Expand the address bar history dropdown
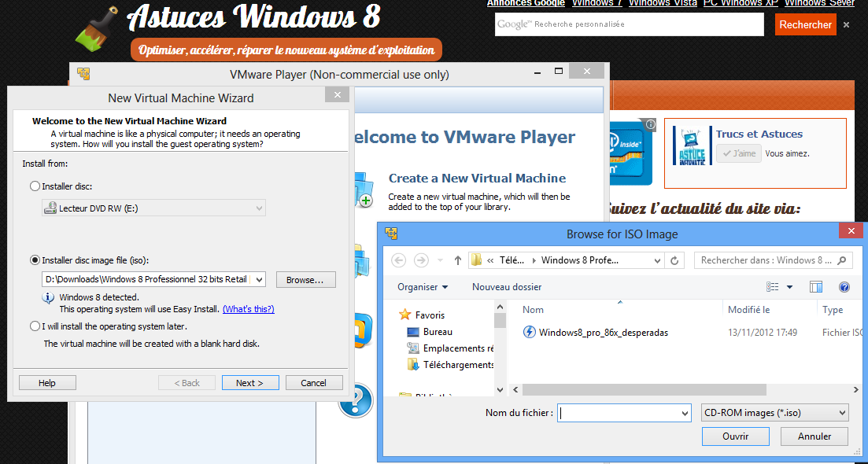Viewport: 868px width, 464px height. [657, 260]
